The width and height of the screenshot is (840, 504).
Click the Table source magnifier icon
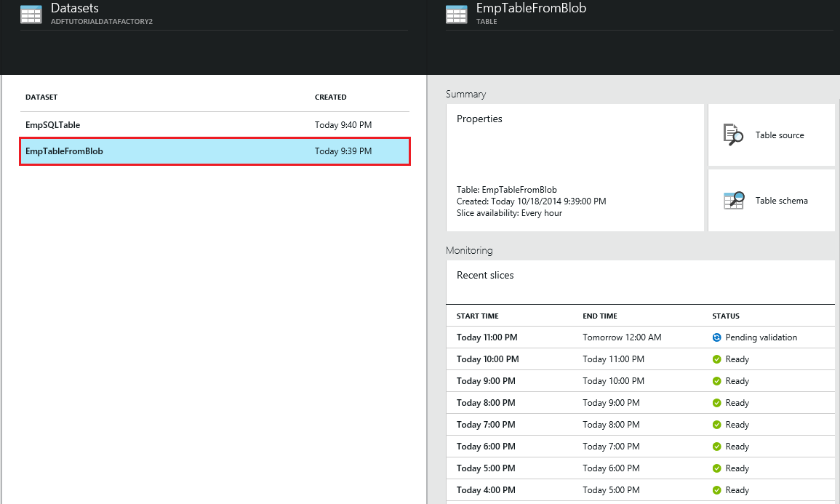tap(733, 135)
